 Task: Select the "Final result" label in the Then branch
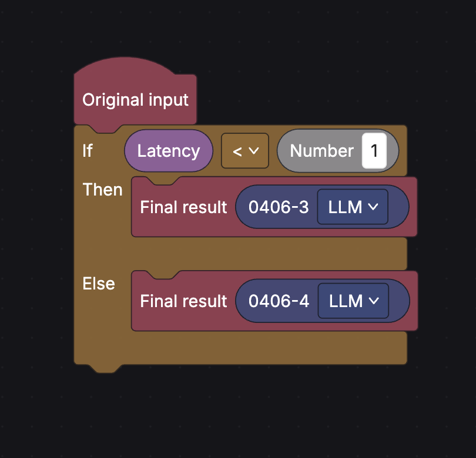coord(183,207)
